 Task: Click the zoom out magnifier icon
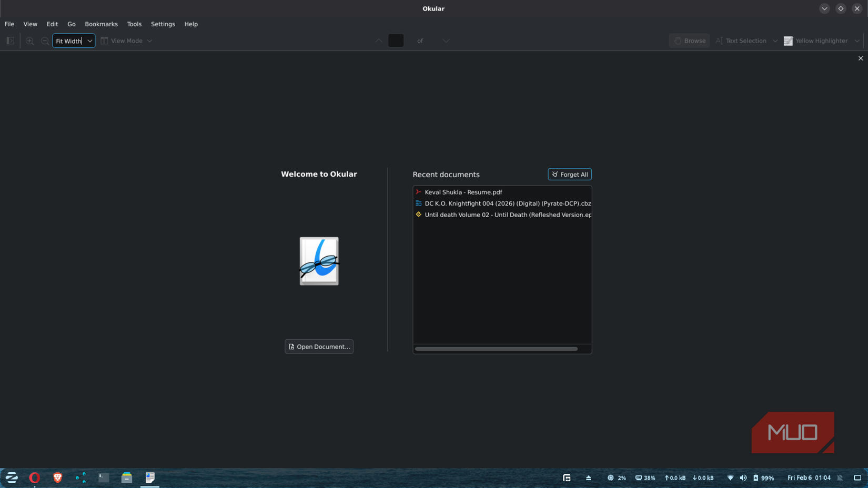click(45, 40)
